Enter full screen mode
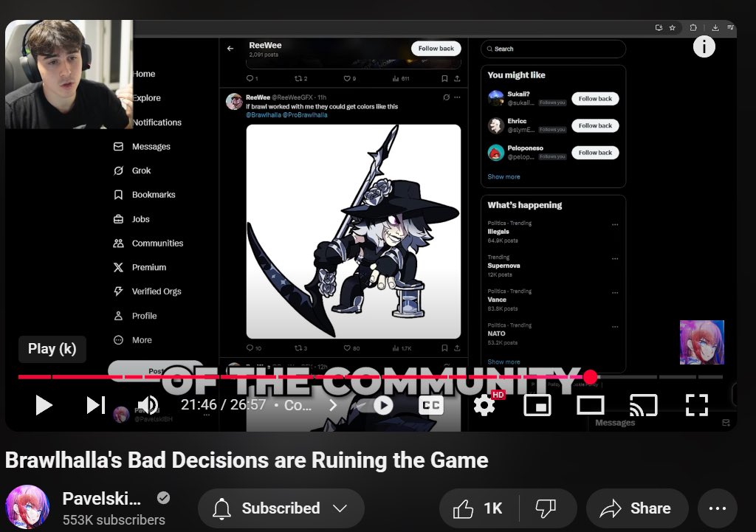 [697, 405]
